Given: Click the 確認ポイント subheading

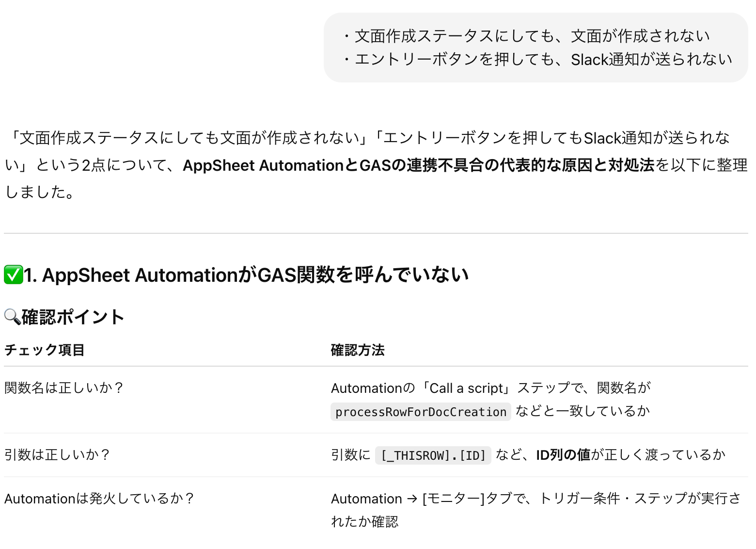Looking at the screenshot, I should (73, 317).
